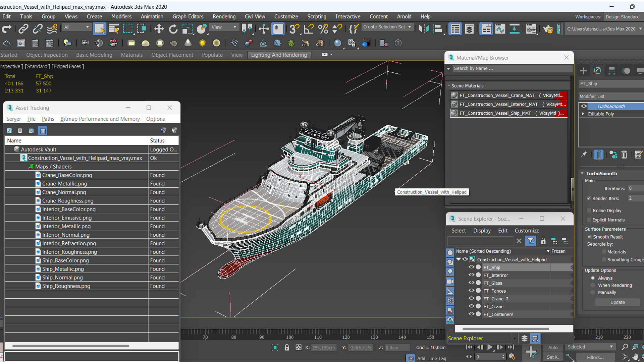Click the Select and Move tool
The image size is (644, 362).
[x=158, y=29]
